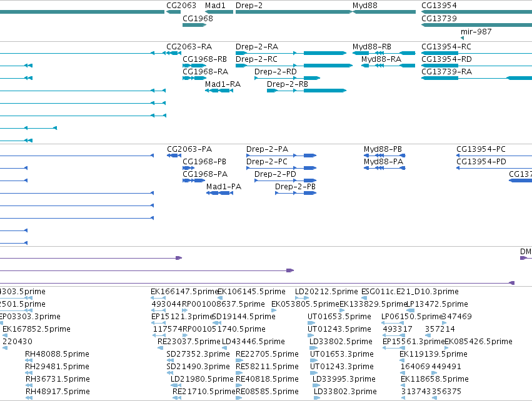
Task: Select the RP001008637.5prime EST label
Action: 223,304
